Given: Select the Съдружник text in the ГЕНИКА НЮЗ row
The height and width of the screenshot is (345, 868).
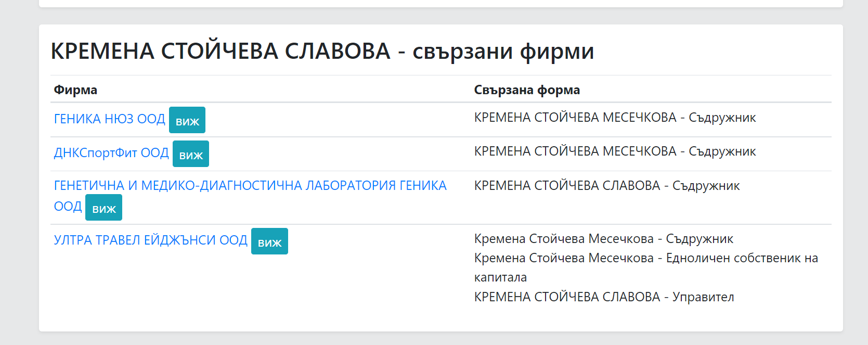Looking at the screenshot, I should pyautogui.click(x=722, y=118).
